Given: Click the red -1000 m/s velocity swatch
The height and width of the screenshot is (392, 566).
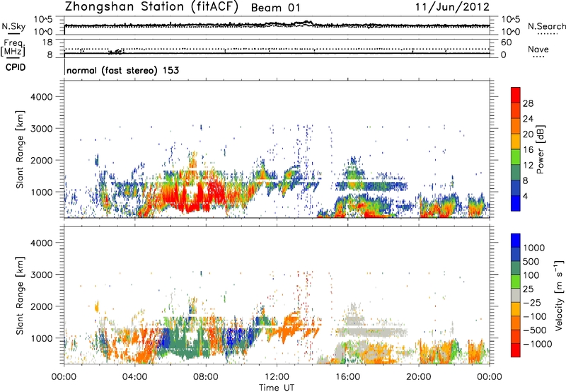Looking at the screenshot, I should [516, 350].
